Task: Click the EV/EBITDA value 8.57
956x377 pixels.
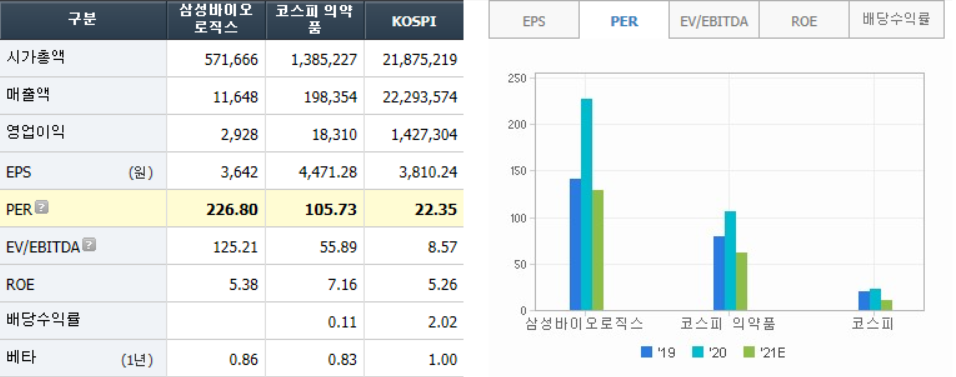Action: click(x=444, y=247)
